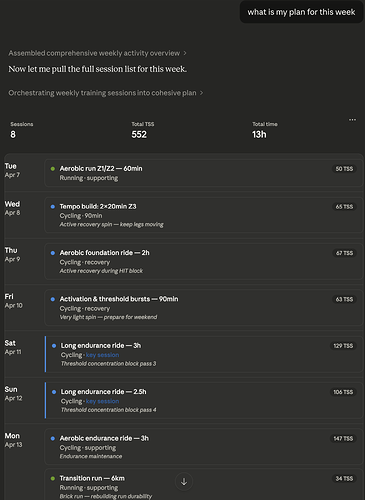Click chevron after 'cohesive plan' text
The width and height of the screenshot is (365, 500).
click(x=201, y=93)
